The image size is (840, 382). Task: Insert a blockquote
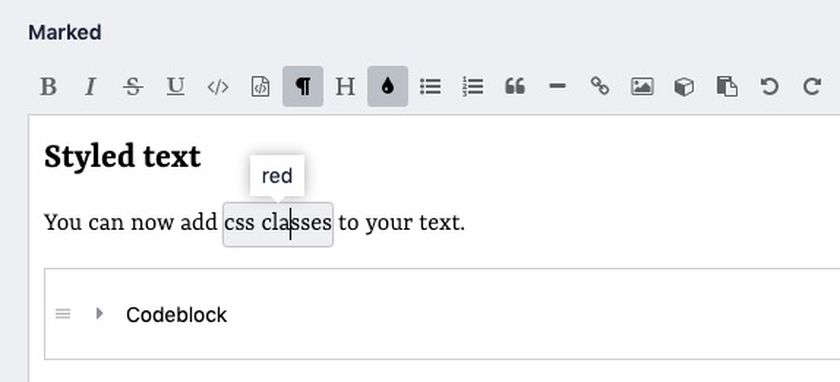pyautogui.click(x=515, y=86)
